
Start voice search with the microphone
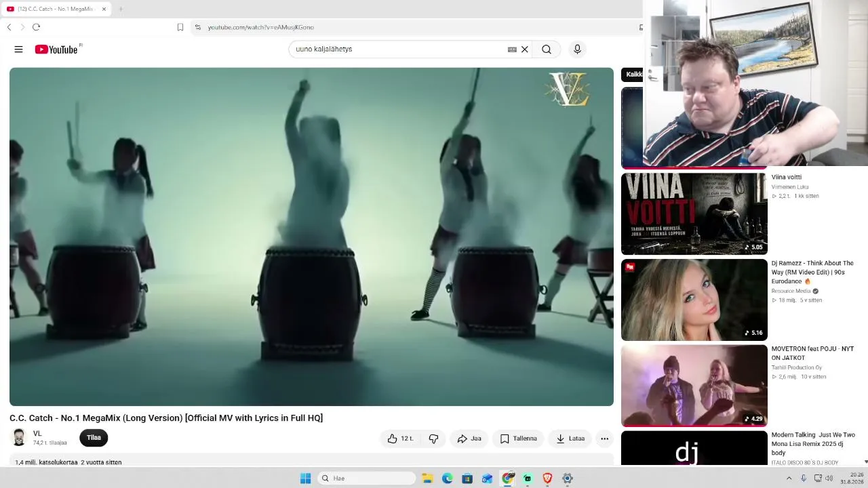click(577, 49)
